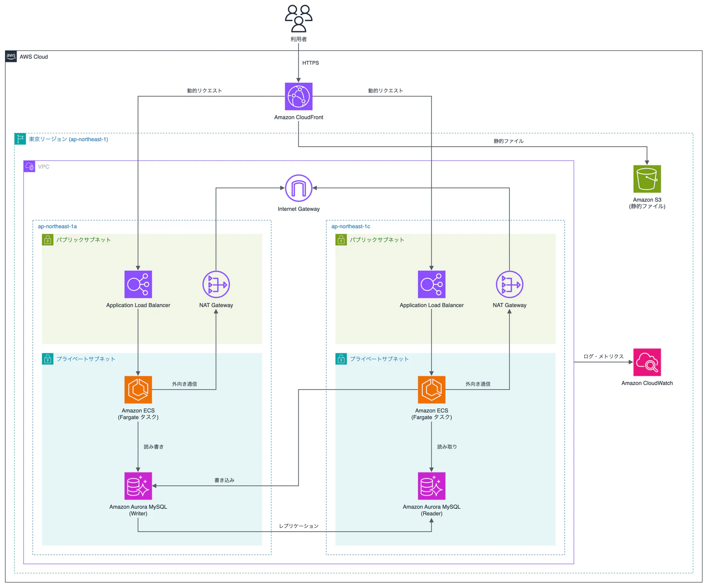Image resolution: width=708 pixels, height=588 pixels.
Task: Click プライベートサブネット label in ap-northeast-1c
Action: (379, 359)
